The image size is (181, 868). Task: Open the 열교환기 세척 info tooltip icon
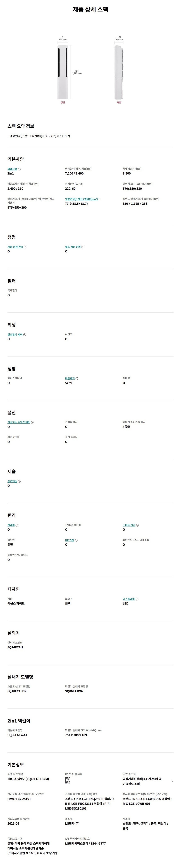point(25,335)
